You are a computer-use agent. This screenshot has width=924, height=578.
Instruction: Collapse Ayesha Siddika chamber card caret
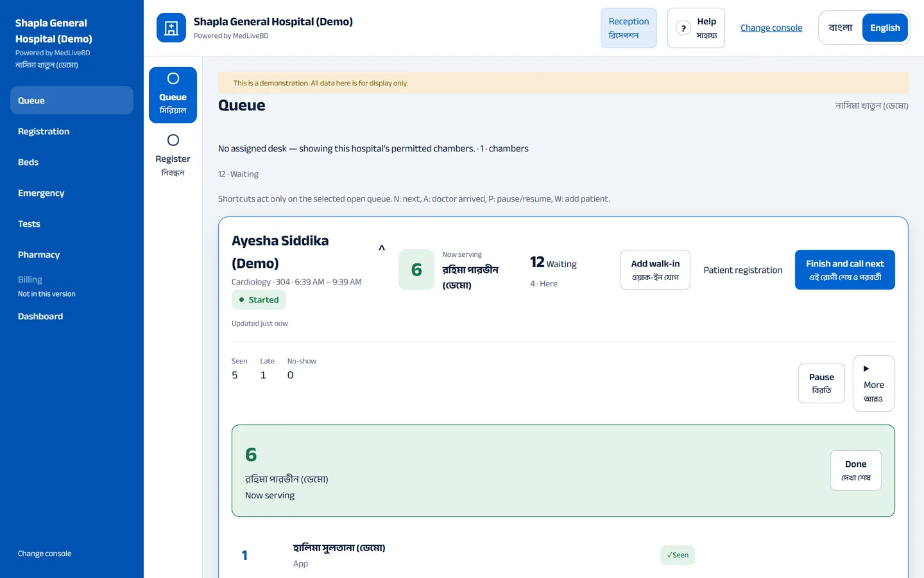(382, 248)
